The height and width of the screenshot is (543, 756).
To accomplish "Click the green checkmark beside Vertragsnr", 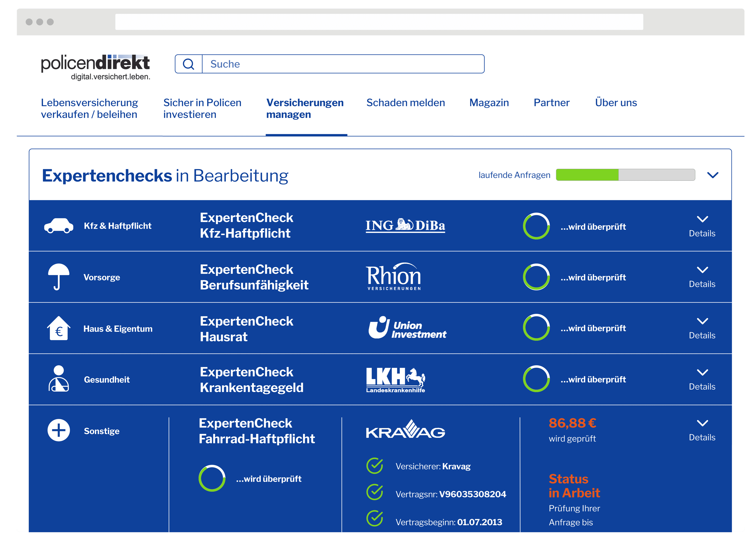I will [375, 492].
